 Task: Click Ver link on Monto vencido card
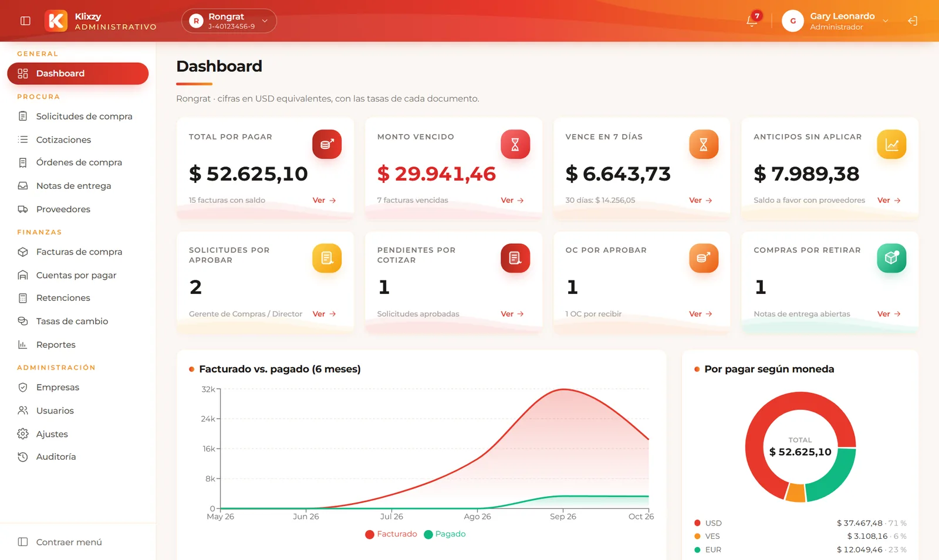512,200
